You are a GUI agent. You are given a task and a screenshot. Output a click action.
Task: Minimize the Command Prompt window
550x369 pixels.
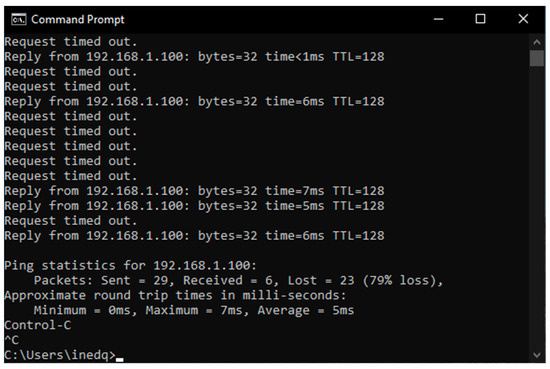click(x=438, y=19)
